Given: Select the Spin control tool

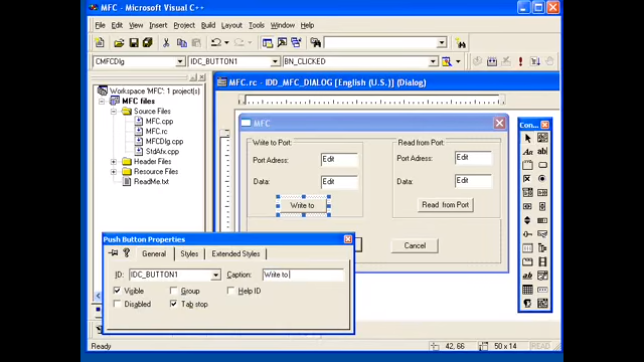Looking at the screenshot, I should coord(528,220).
